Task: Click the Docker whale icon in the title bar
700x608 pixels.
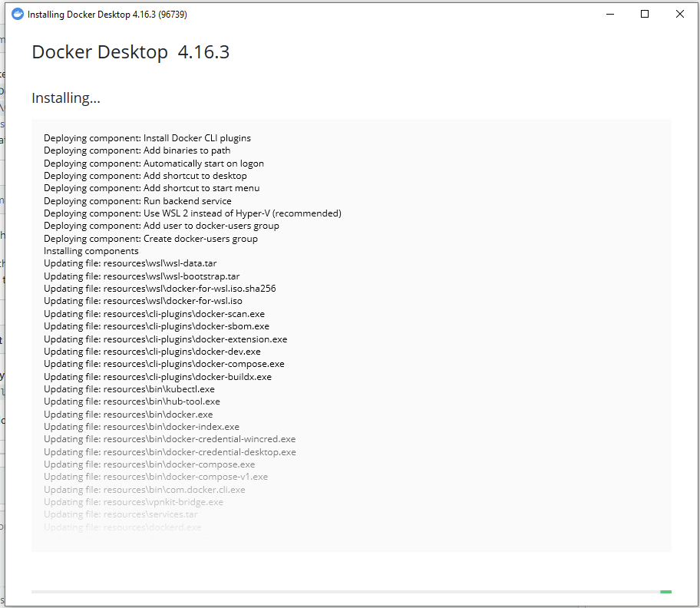Action: (x=17, y=14)
